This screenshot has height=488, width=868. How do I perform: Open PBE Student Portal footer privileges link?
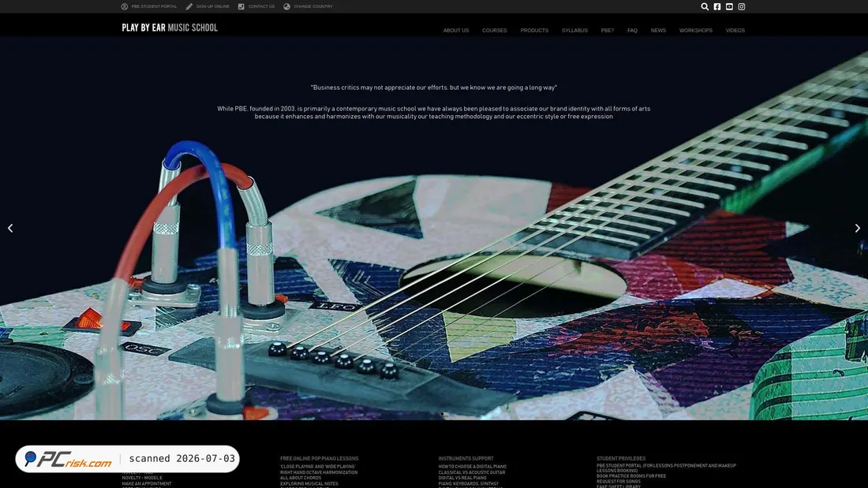(x=667, y=468)
